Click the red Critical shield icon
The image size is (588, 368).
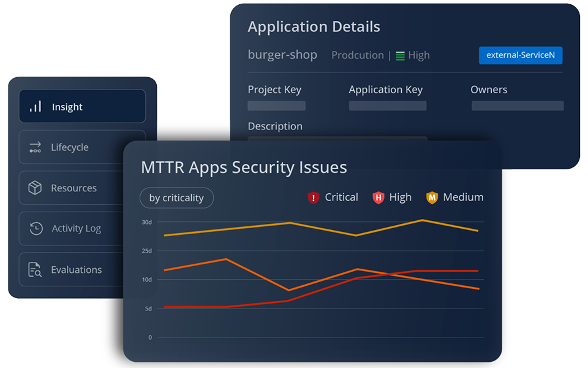[x=314, y=197]
